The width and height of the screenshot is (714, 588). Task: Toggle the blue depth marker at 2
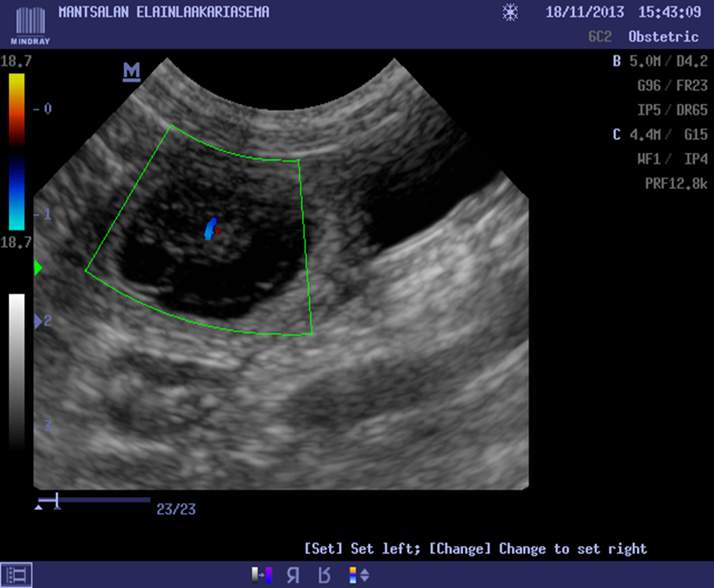click(43, 322)
